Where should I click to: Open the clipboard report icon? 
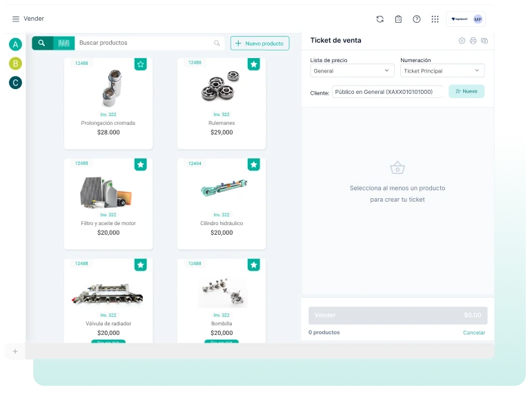398,19
